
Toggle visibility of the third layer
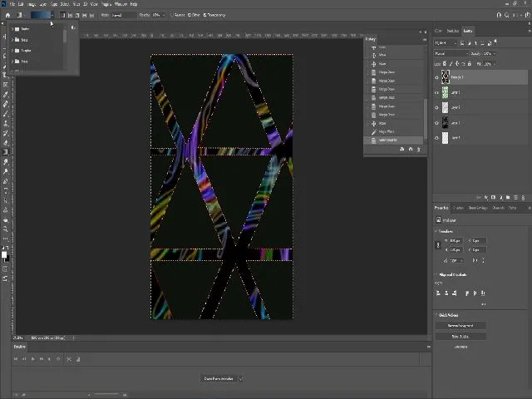(x=436, y=108)
